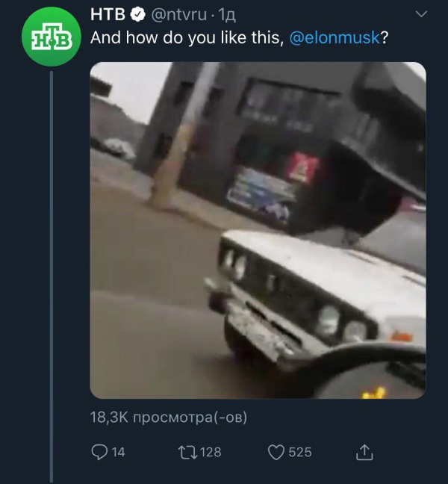Play the embedded video
The image size is (448, 484).
pos(258,230)
